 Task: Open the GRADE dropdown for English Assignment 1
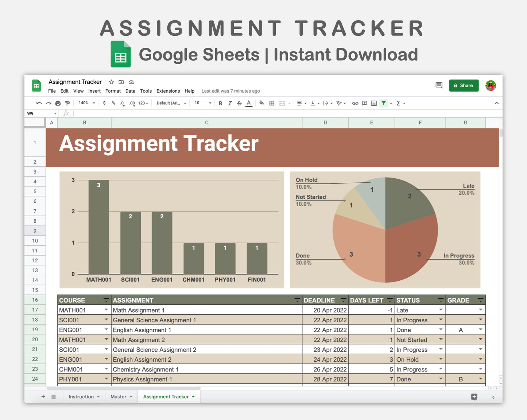tap(480, 330)
